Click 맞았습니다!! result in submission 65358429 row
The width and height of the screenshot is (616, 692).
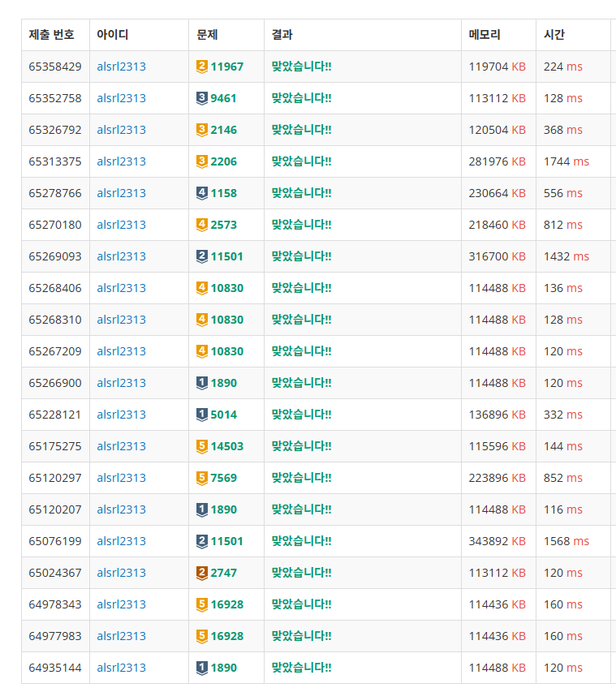[x=302, y=67]
